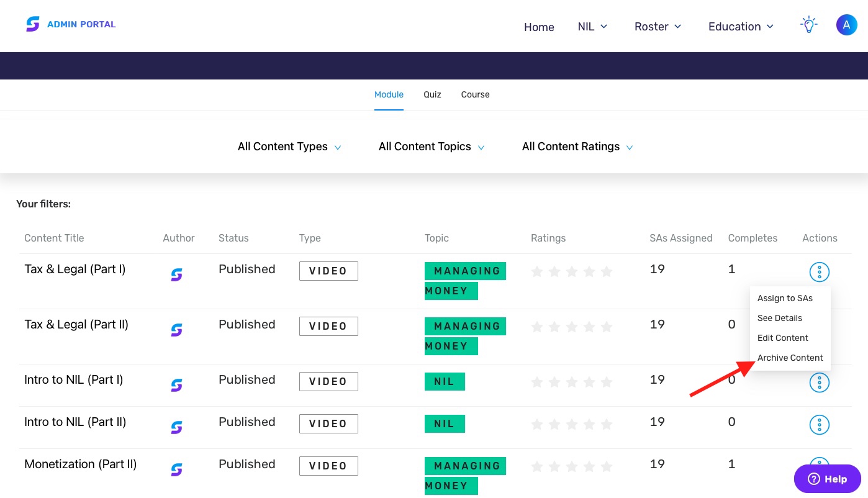Click author icon for Tax & Legal (Part II)
This screenshot has height=498, width=868.
(176, 330)
